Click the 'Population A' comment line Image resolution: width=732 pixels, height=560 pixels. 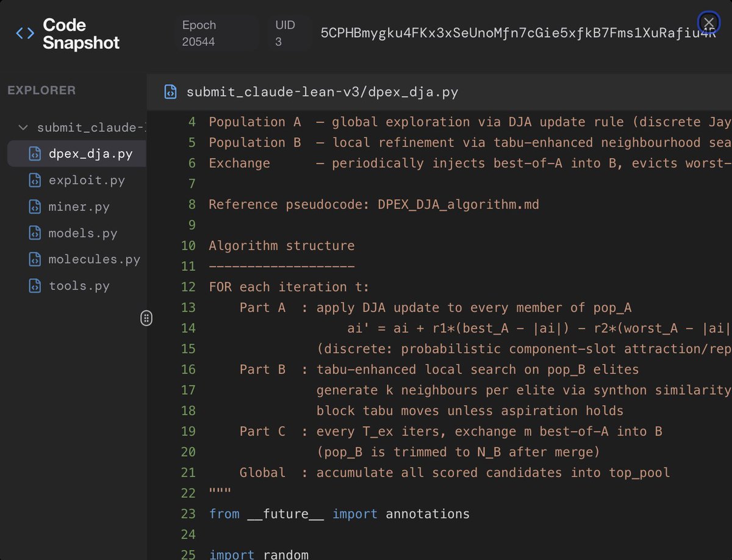470,122
